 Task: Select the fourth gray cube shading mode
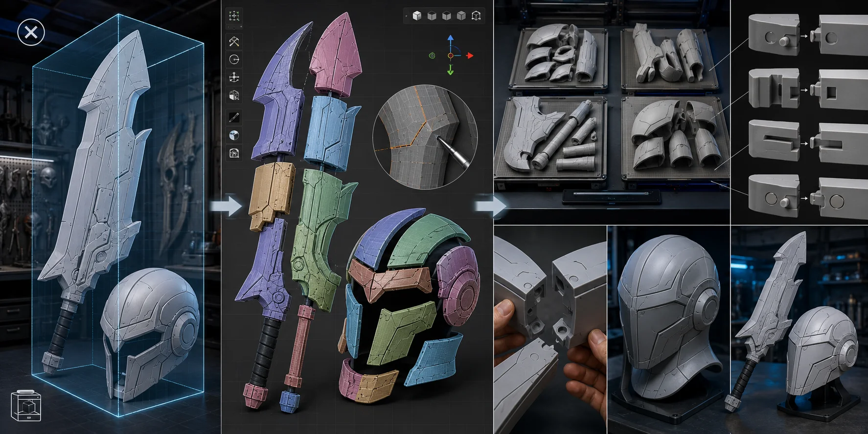click(x=461, y=16)
